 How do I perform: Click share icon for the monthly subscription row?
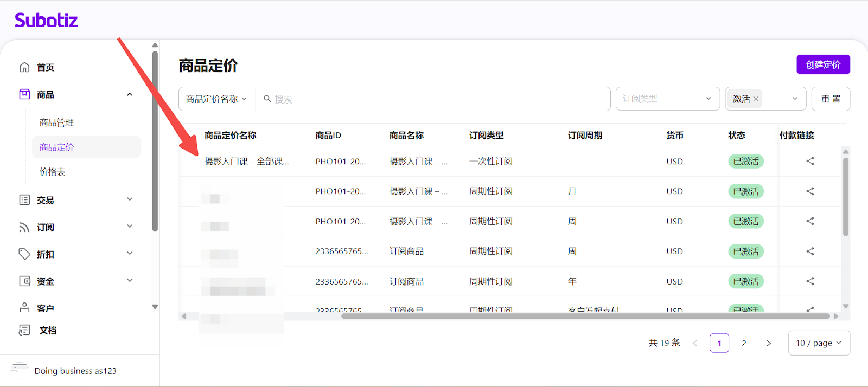[810, 191]
